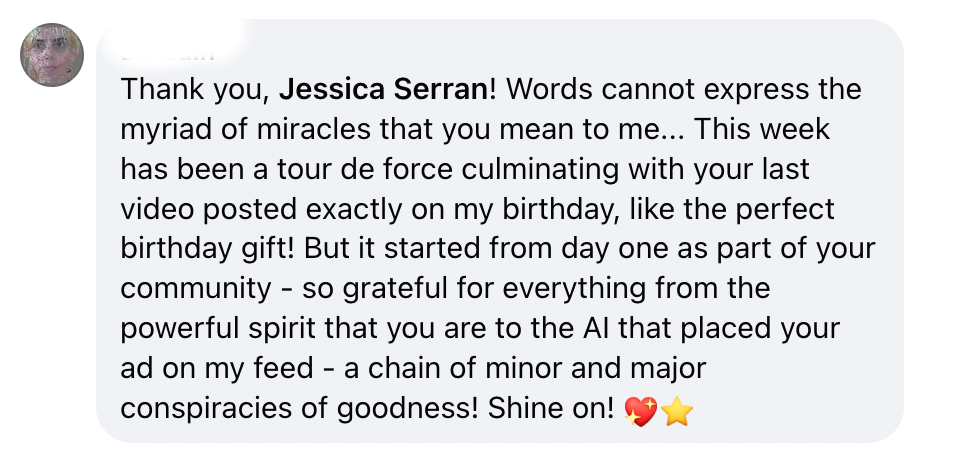Click the words "Shine on!"
The width and height of the screenshot is (962, 450).
565,410
